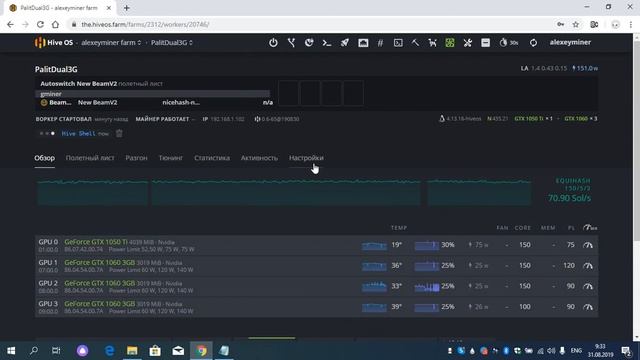
Task: Click the rocket upgrade icon
Action: click(x=345, y=42)
